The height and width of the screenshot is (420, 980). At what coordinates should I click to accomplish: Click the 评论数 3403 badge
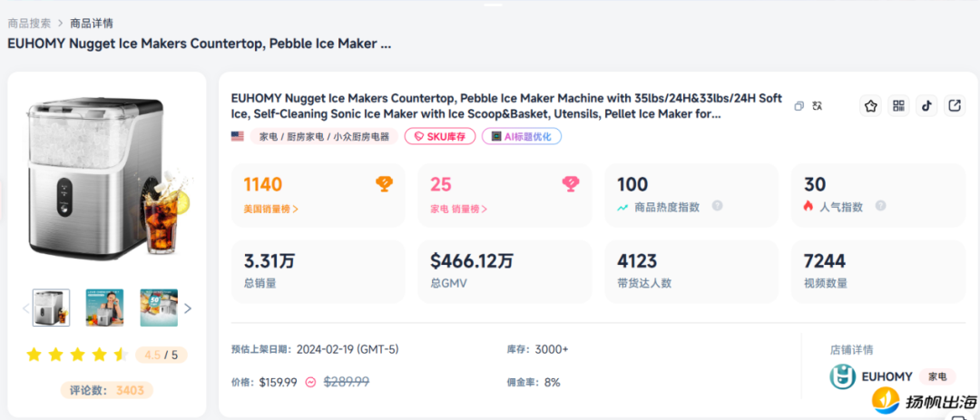click(106, 391)
